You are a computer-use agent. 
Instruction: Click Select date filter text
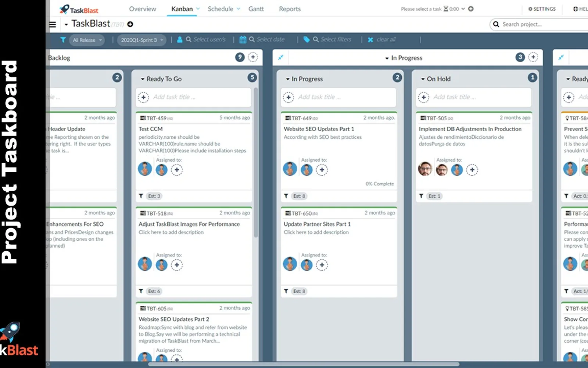click(270, 39)
